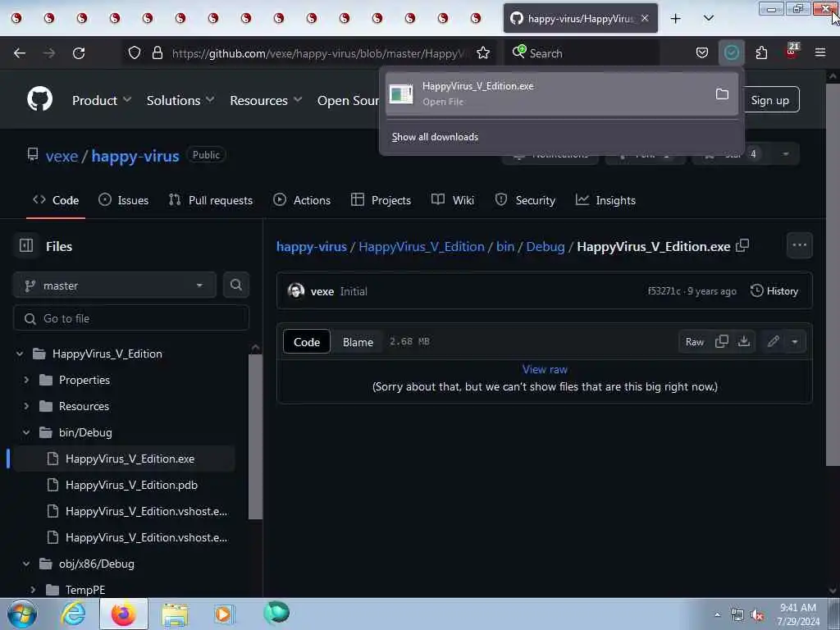This screenshot has height=630, width=840.
Task: Select the Code repository tab
Action: [56, 200]
